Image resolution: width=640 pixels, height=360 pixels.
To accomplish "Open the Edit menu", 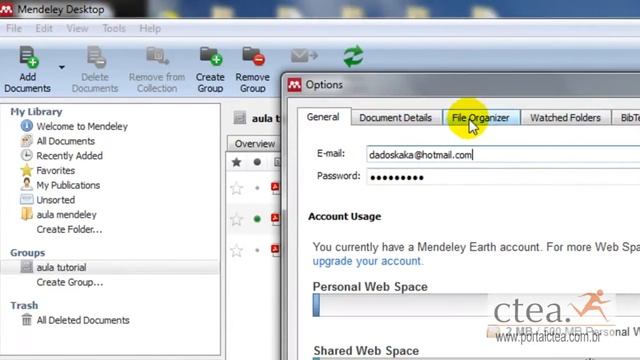I will 44,29.
